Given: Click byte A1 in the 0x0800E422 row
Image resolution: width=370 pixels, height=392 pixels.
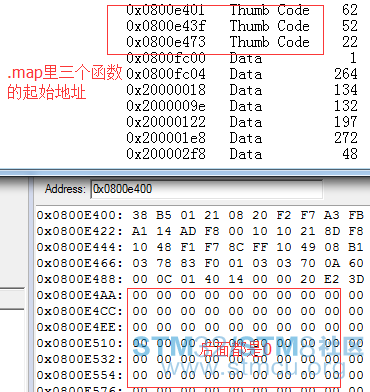Looking at the screenshot, I should 140,231.
